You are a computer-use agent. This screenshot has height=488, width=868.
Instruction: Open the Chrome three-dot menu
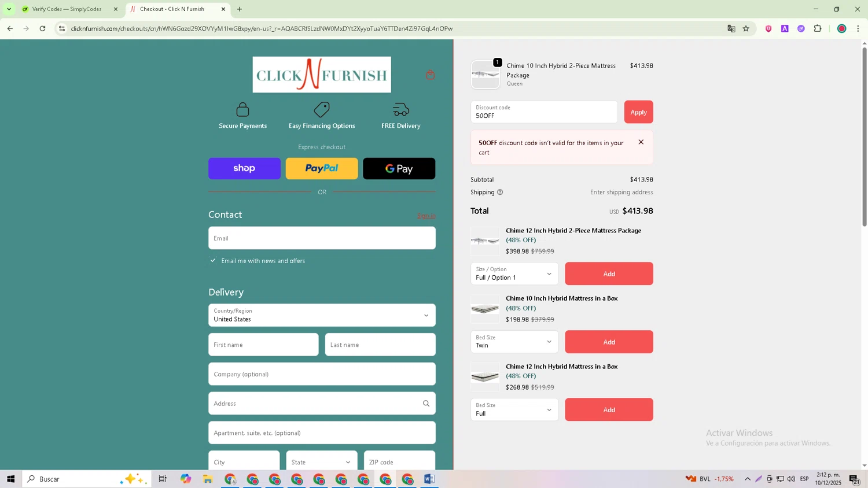click(x=858, y=28)
